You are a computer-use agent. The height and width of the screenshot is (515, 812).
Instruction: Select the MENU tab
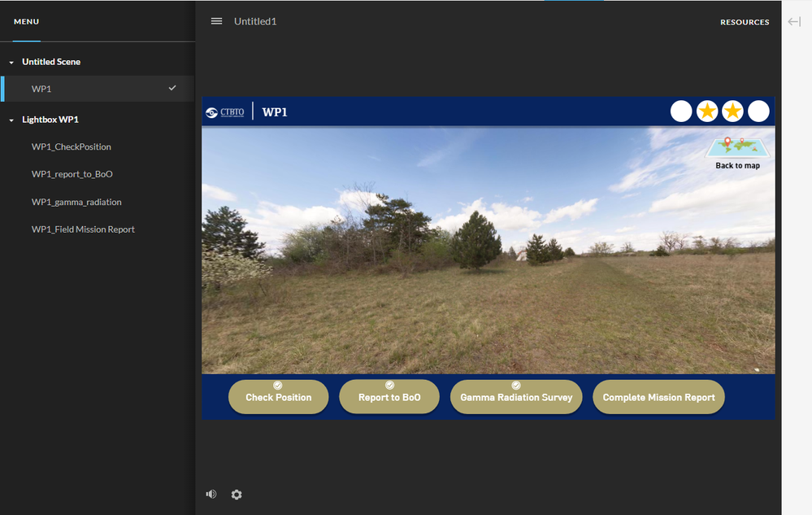(x=26, y=22)
